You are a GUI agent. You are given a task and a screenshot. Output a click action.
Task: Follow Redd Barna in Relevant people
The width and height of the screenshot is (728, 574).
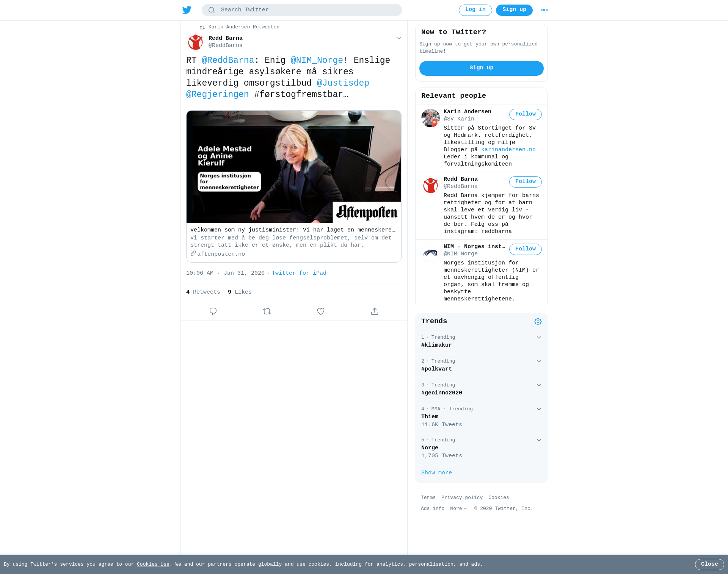pos(526,182)
